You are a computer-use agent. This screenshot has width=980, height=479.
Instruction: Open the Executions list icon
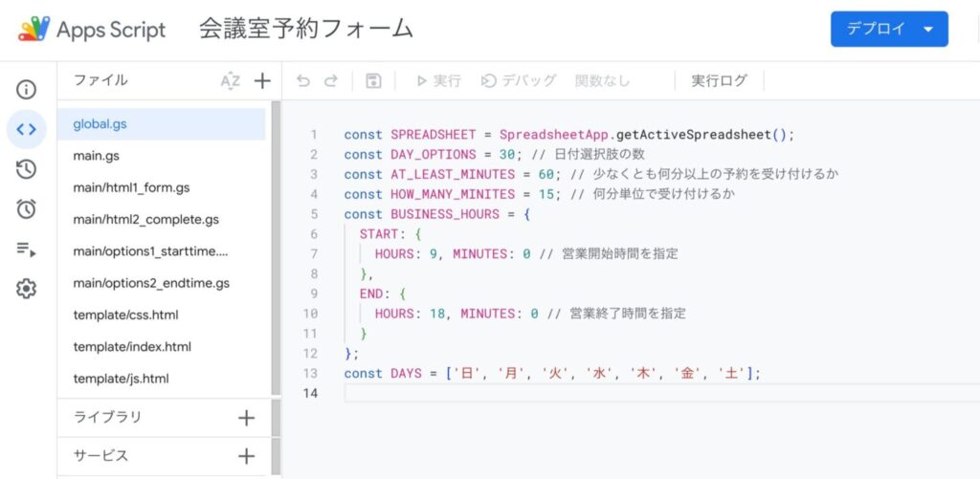pyautogui.click(x=26, y=250)
